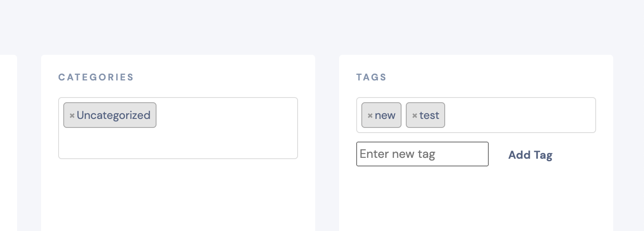Click the partially visible panel at left edge

[x=9, y=143]
